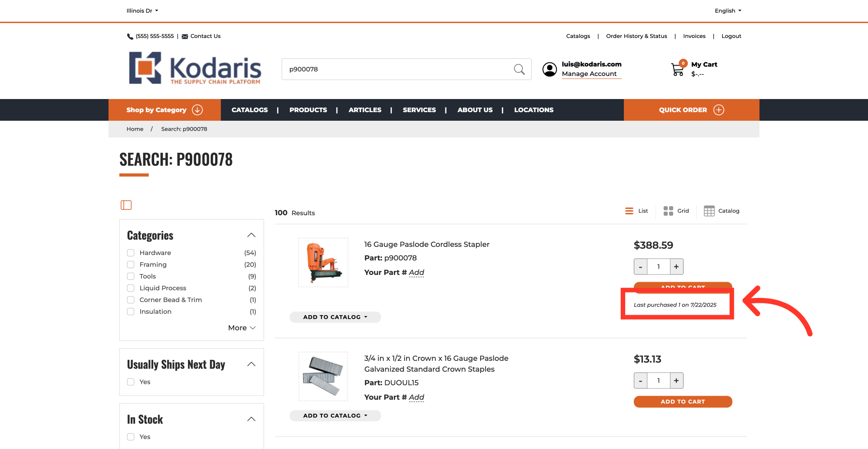Click the envelope Contact Us icon
The height and width of the screenshot is (449, 868).
coord(185,37)
